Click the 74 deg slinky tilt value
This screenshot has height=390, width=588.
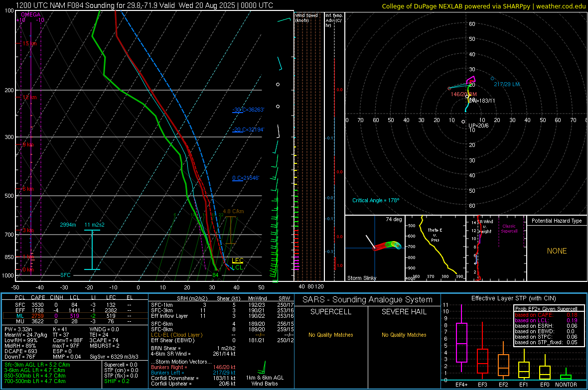394,219
